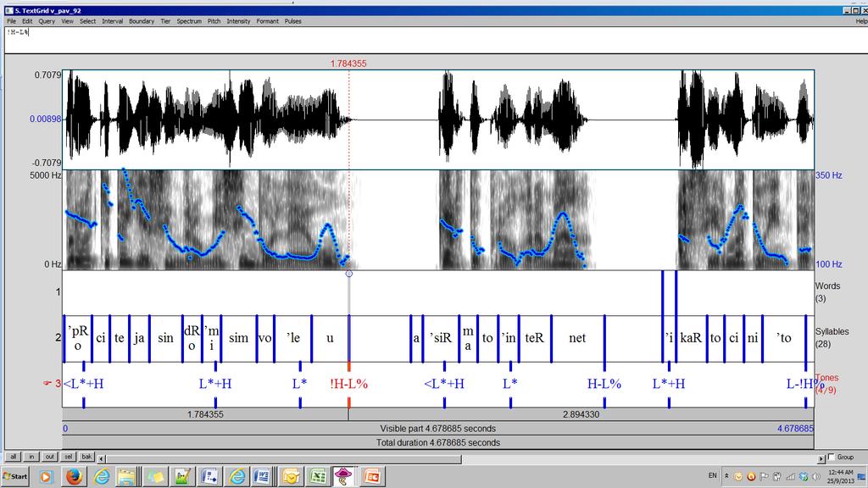Open the Spectrum menu
The height and width of the screenshot is (488, 868).
[189, 21]
